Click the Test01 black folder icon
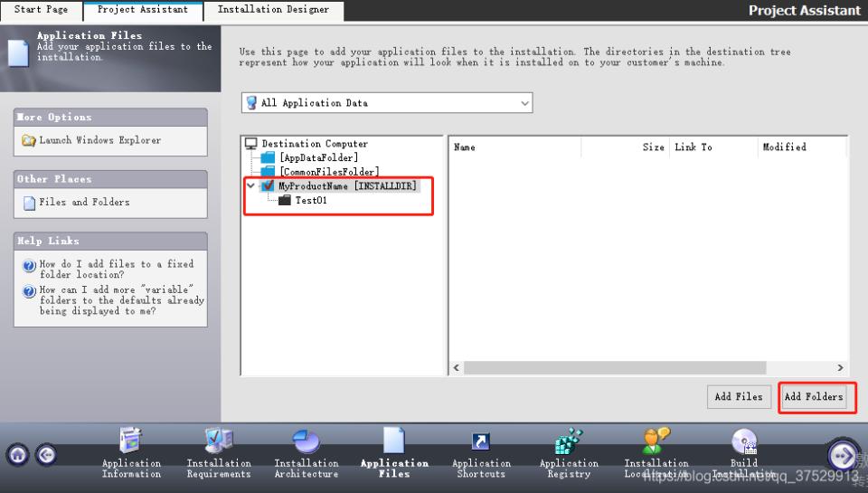 [285, 200]
